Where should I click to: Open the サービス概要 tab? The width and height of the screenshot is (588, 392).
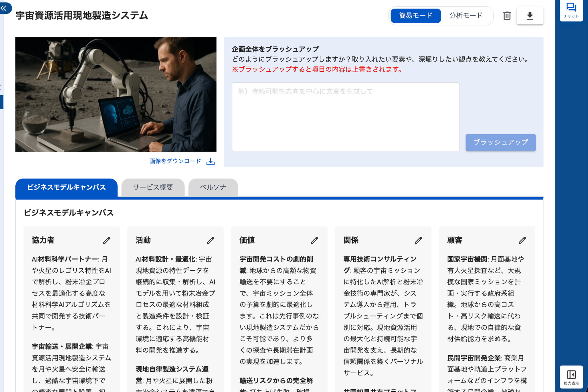click(x=153, y=187)
